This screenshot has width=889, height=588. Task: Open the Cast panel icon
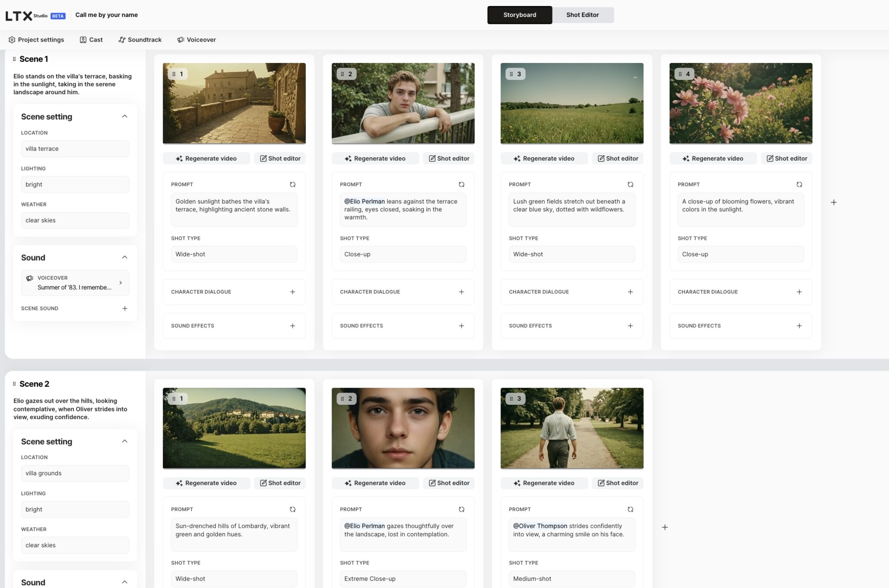point(83,39)
